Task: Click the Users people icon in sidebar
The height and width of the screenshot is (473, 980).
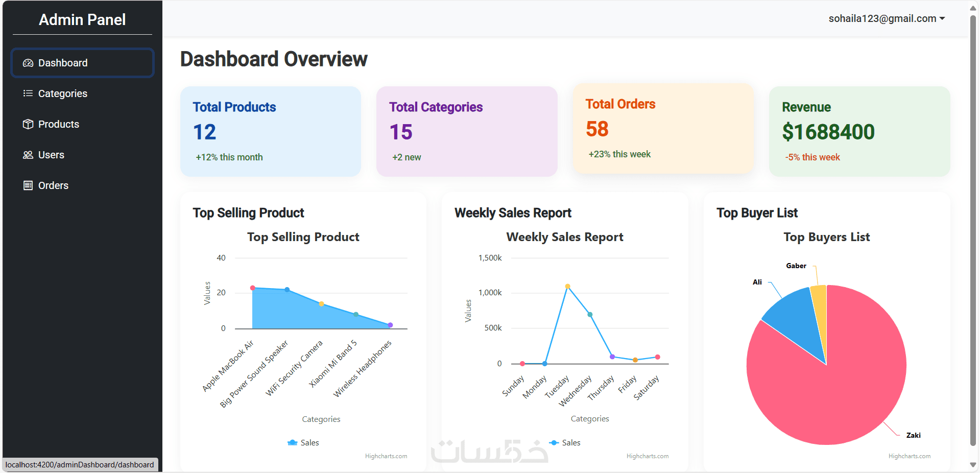Action: [28, 155]
